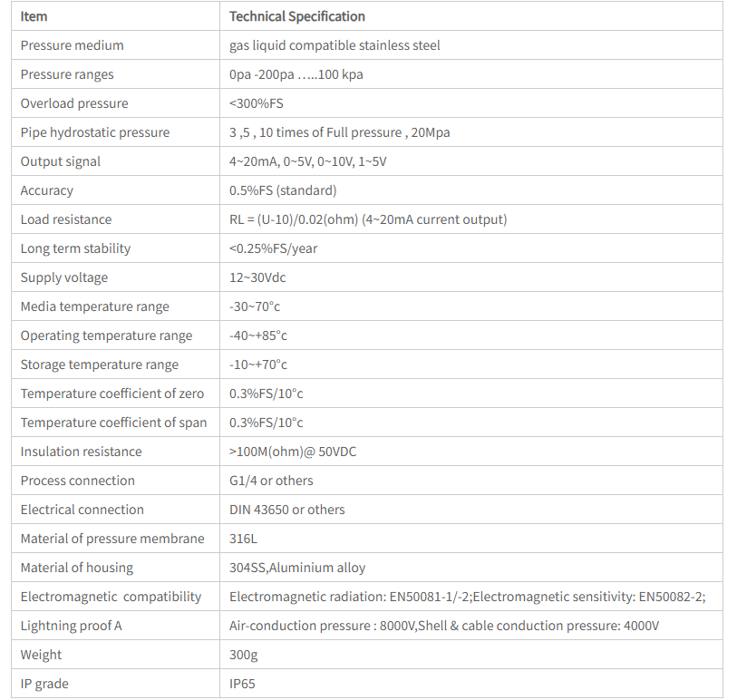Screen dimensions: 737x700
Task: Click the pressure ranges value "0pa -200pa …..100 kpa"
Action: click(296, 74)
